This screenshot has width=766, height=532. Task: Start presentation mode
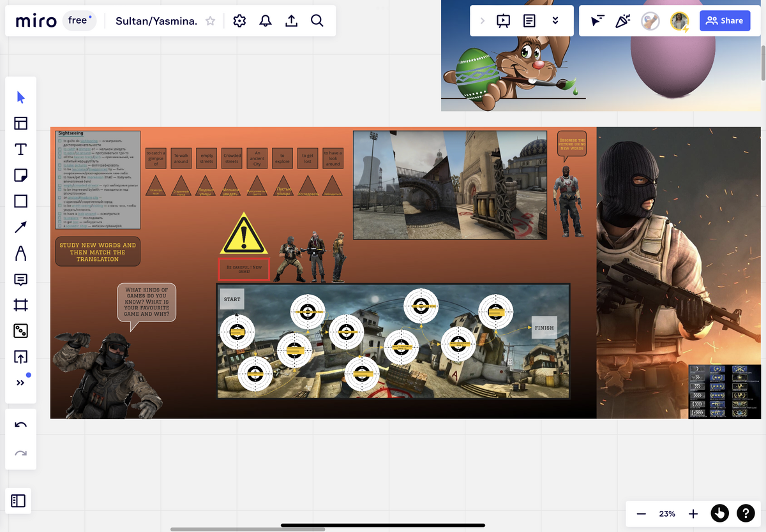[503, 21]
